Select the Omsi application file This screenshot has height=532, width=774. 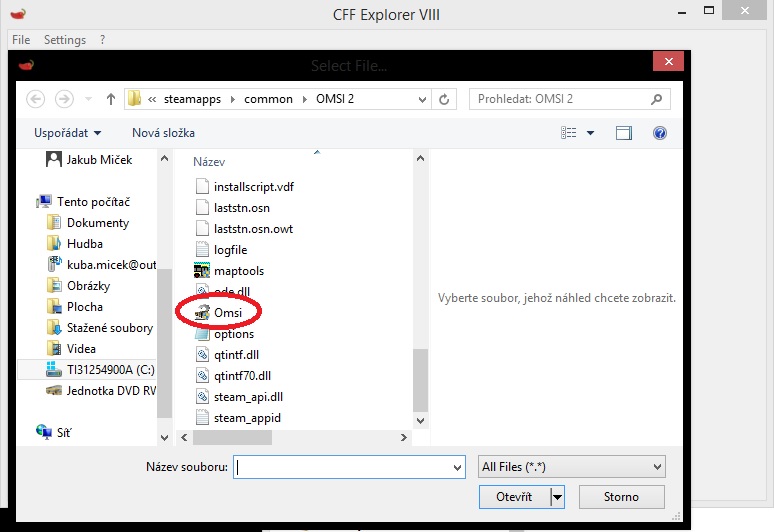point(229,313)
